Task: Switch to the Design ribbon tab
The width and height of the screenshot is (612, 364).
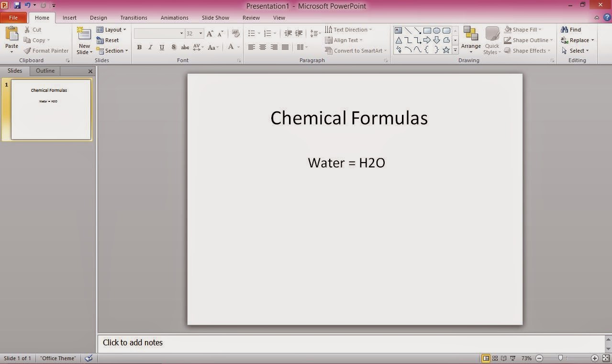Action: point(99,18)
